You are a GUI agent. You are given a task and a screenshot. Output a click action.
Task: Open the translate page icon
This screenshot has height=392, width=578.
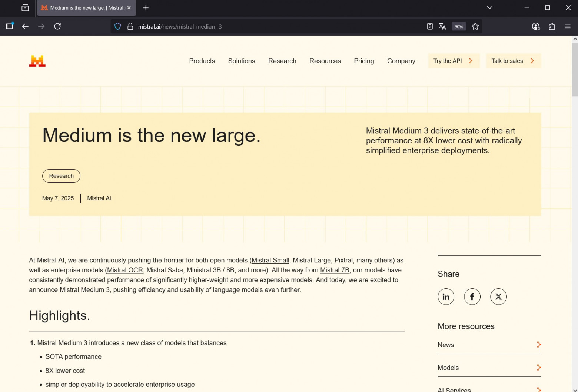(x=442, y=26)
